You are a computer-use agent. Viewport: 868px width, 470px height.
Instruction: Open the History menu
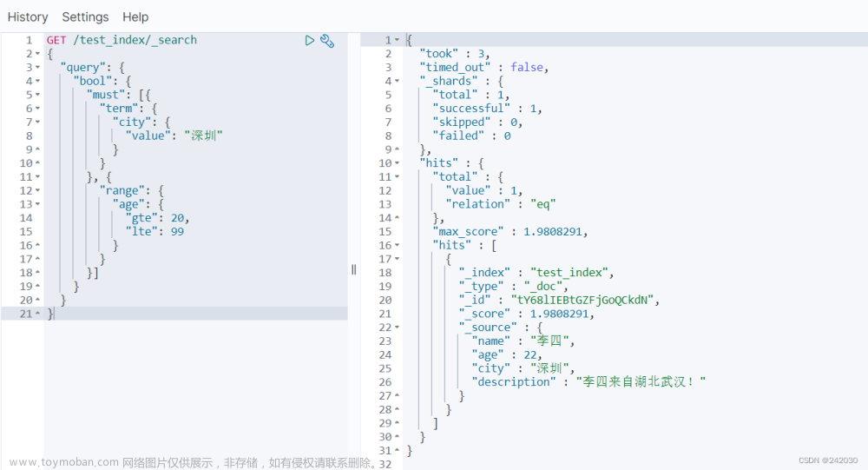click(28, 17)
